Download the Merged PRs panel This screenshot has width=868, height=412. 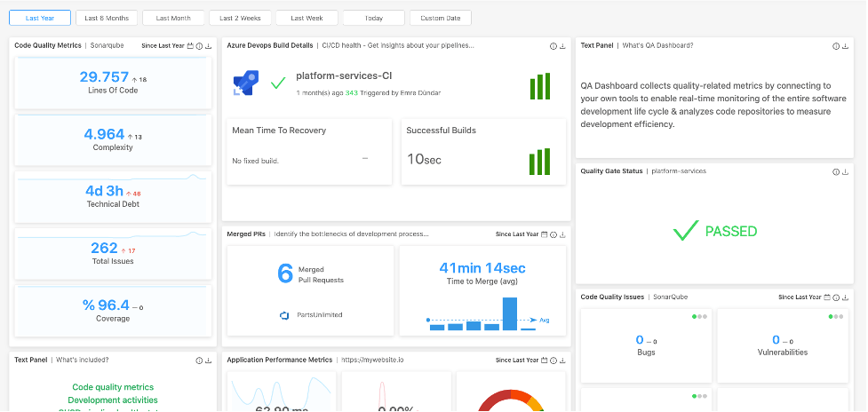[562, 234]
